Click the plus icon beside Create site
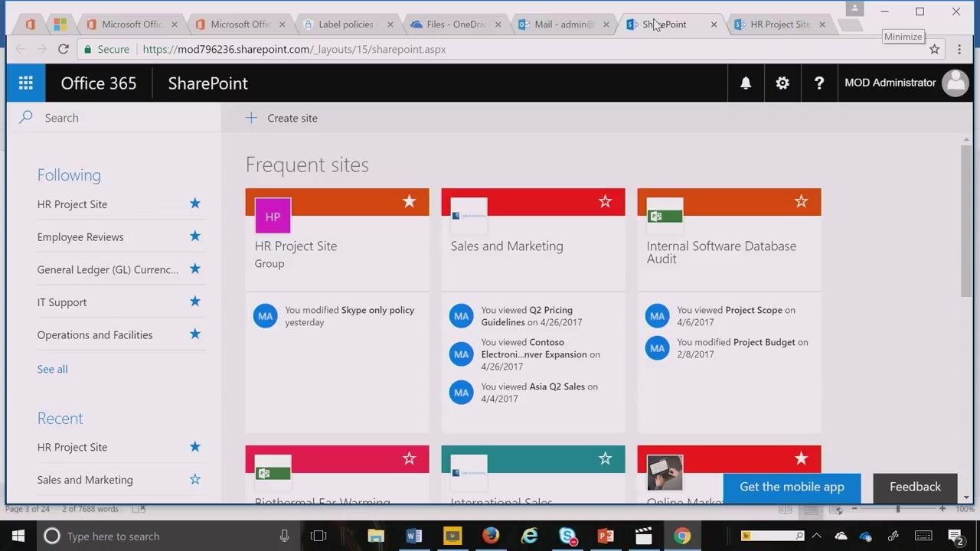980x551 pixels. point(251,118)
